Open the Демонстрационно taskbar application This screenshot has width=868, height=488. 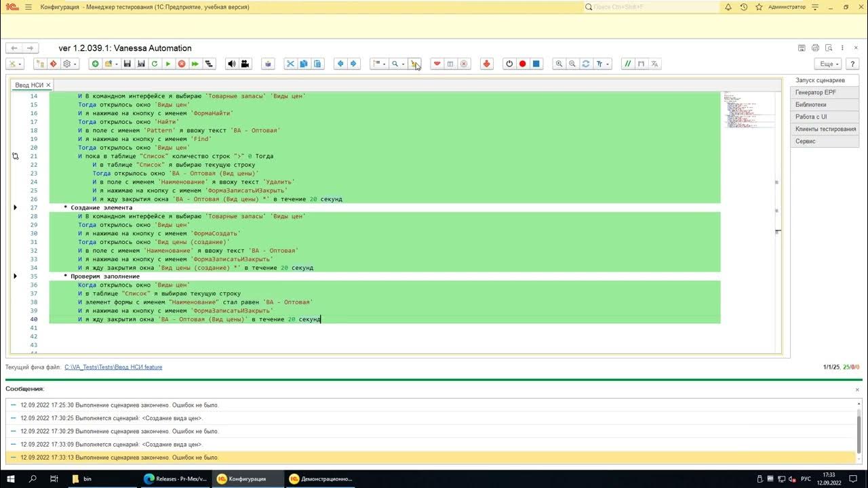point(321,479)
